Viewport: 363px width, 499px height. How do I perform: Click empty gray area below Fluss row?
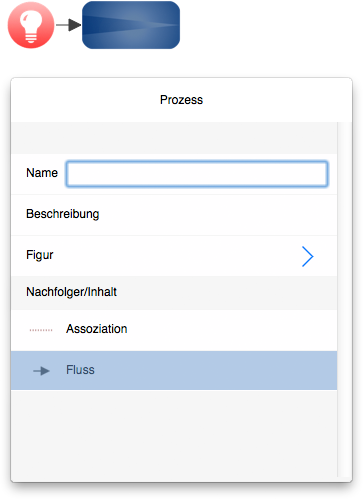pyautogui.click(x=174, y=433)
